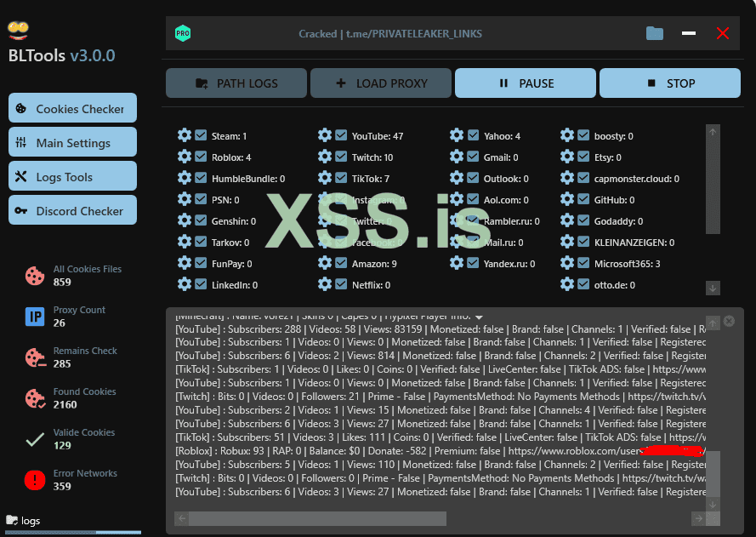Viewport: 756px width, 537px height.
Task: Open settings gear for Genshin
Action: pyautogui.click(x=185, y=220)
